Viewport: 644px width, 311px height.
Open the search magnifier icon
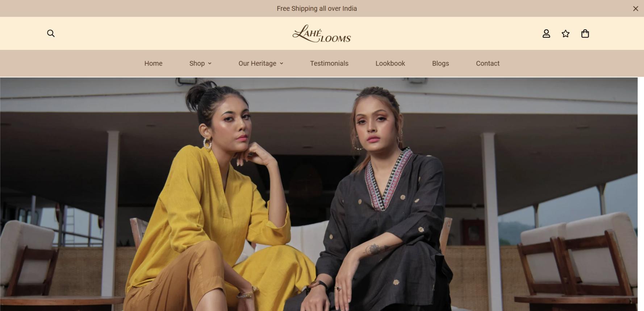click(x=51, y=33)
